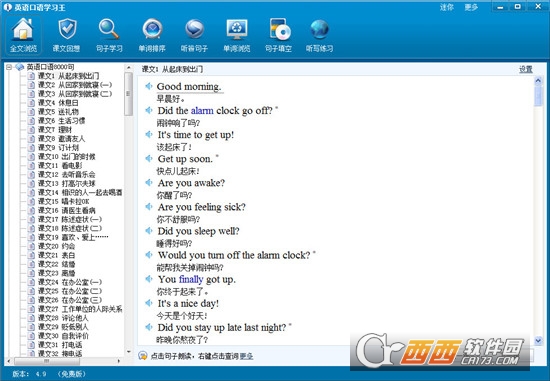Select lesson 课文13 打高尔夫球
This screenshot has height=381, width=550.
pyautogui.click(x=66, y=183)
